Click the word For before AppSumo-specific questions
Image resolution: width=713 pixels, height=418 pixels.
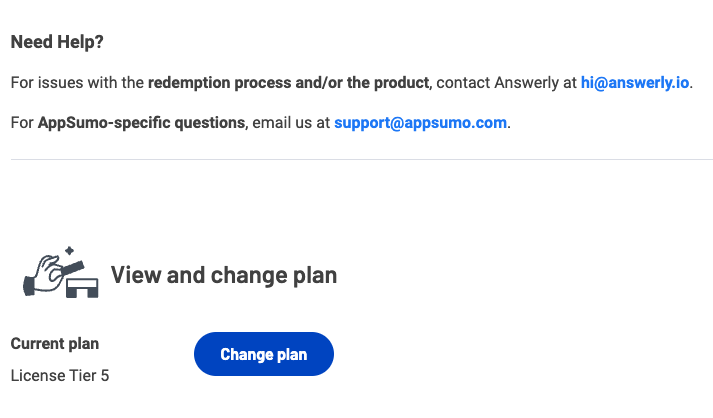pos(22,123)
